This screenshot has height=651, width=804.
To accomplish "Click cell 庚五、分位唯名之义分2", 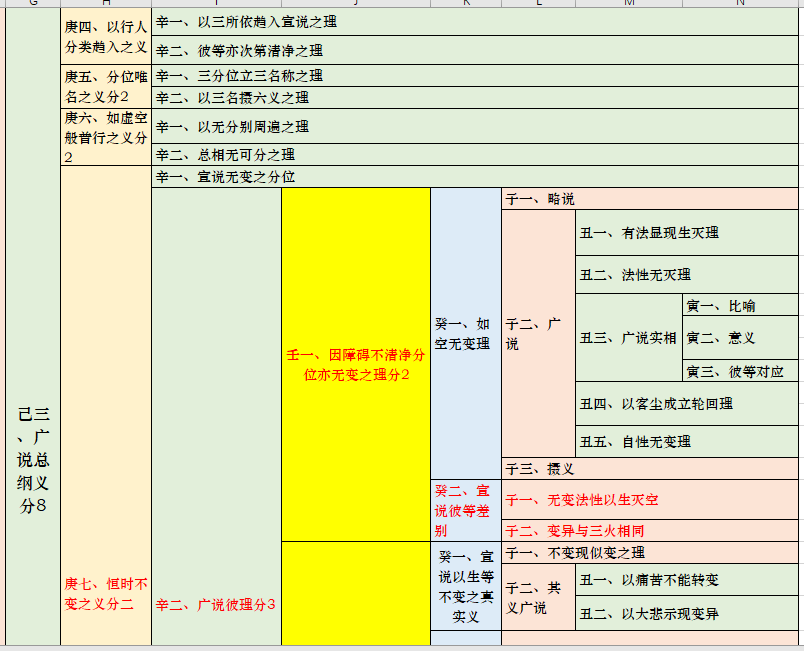I will (x=106, y=87).
